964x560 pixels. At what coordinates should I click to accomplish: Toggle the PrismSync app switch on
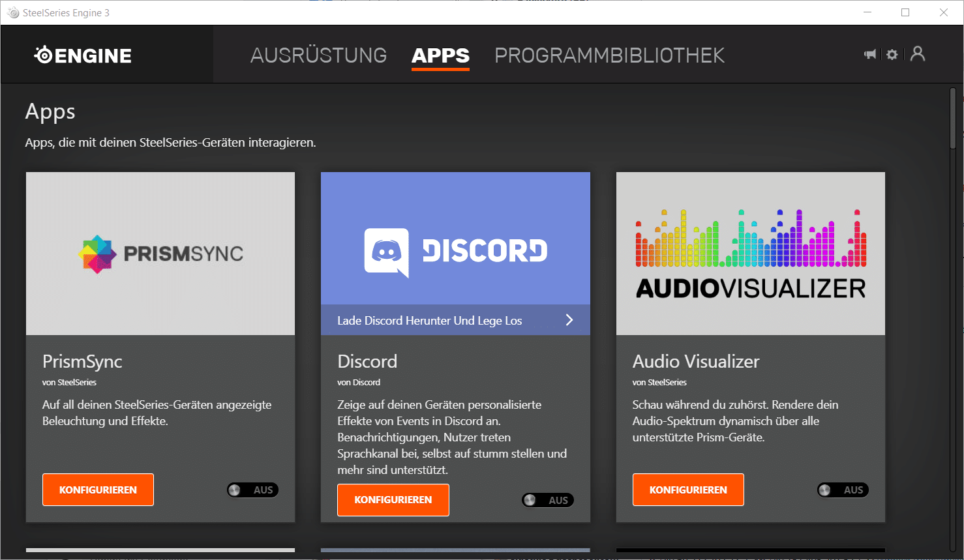tap(253, 490)
